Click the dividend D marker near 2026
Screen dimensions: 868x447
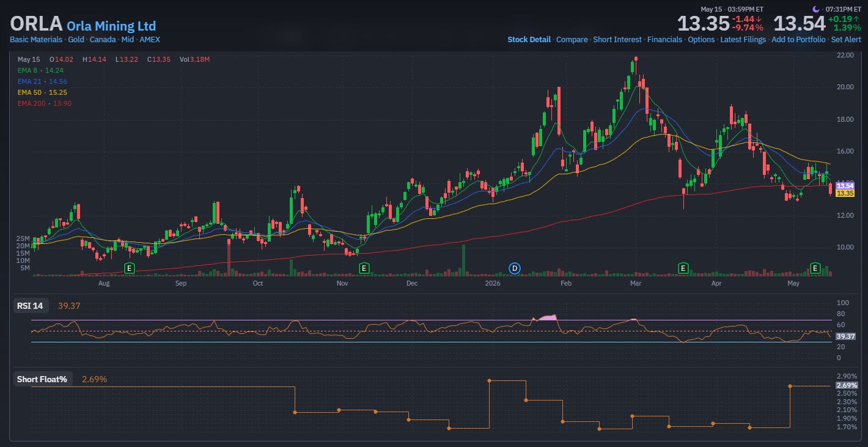click(515, 268)
